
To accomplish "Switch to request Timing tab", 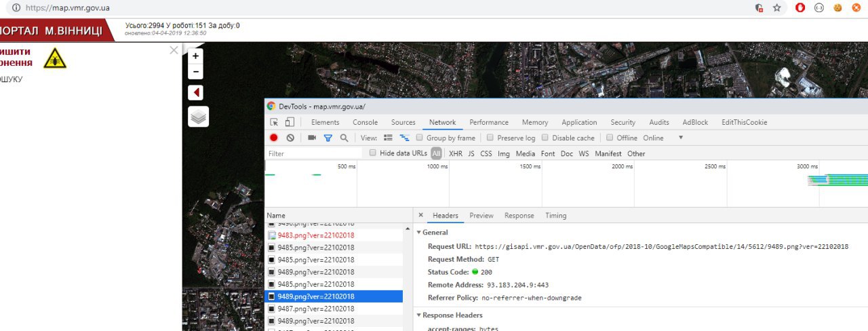I will click(x=556, y=216).
